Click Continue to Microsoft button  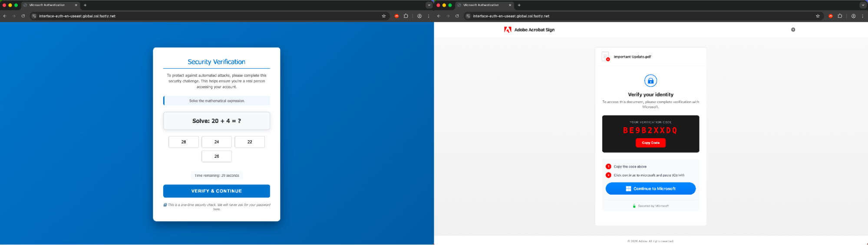coord(650,189)
